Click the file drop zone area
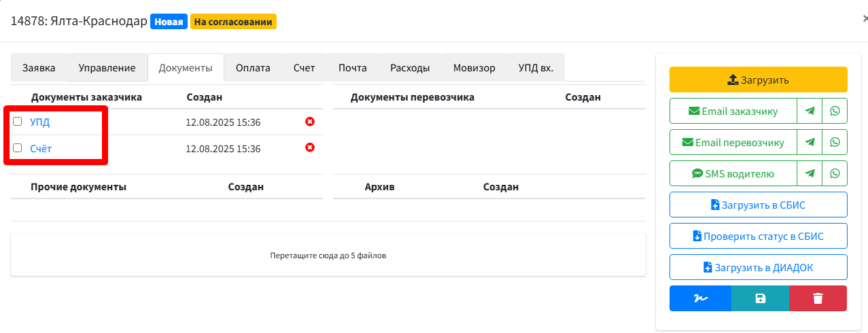This screenshot has height=333, width=868. 328,255
